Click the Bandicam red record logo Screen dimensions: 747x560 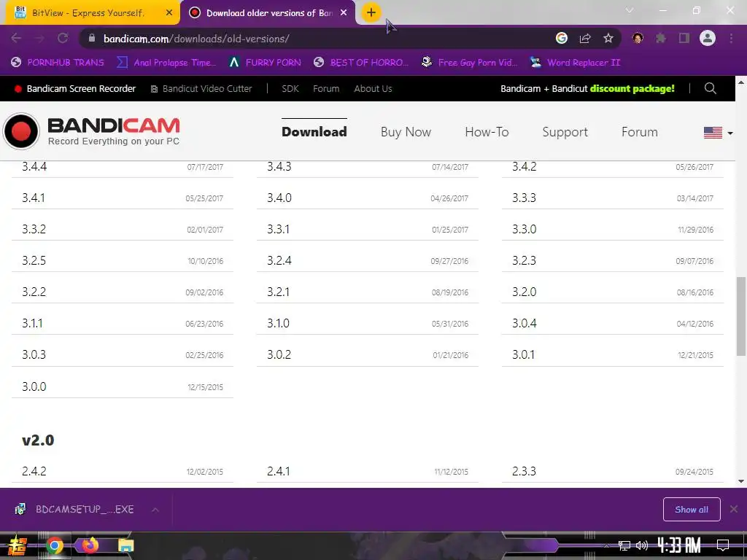point(21,131)
